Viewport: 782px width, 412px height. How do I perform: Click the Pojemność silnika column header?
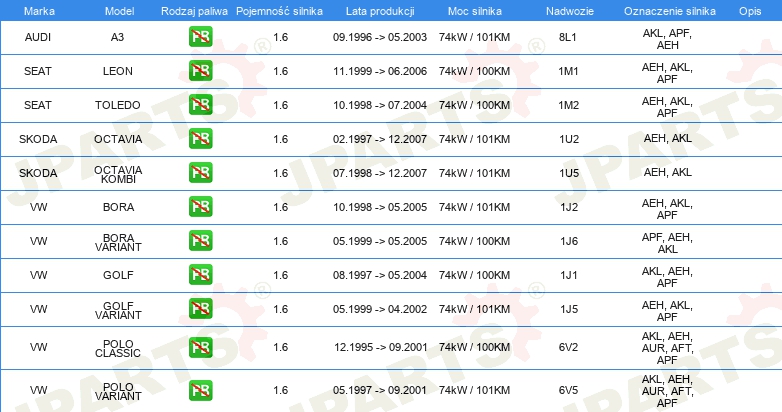tap(279, 11)
